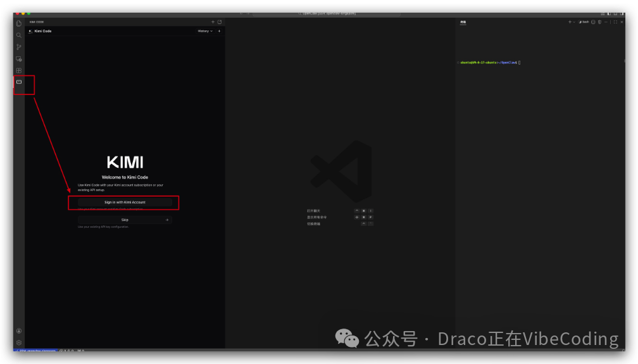Select the terminal panel tab
Image resolution: width=638 pixels, height=364 pixels.
pos(463,22)
